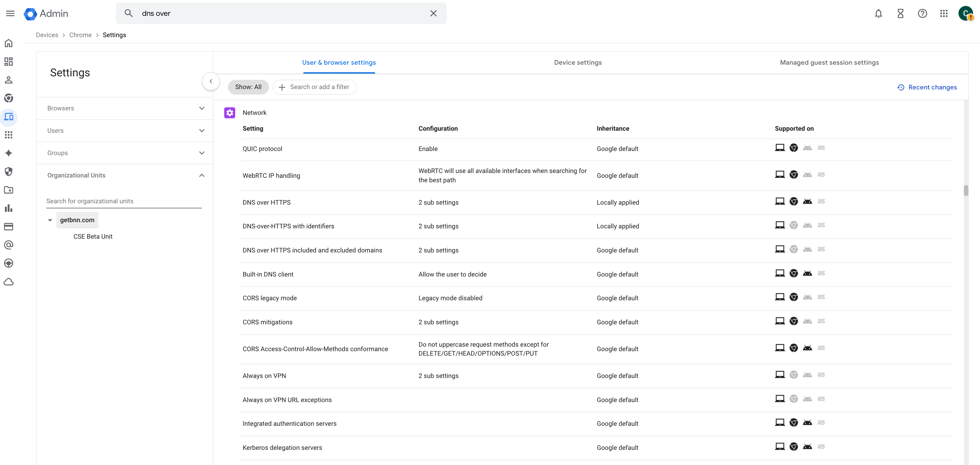Click the Show: All filter chip
980x465 pixels.
(x=248, y=87)
